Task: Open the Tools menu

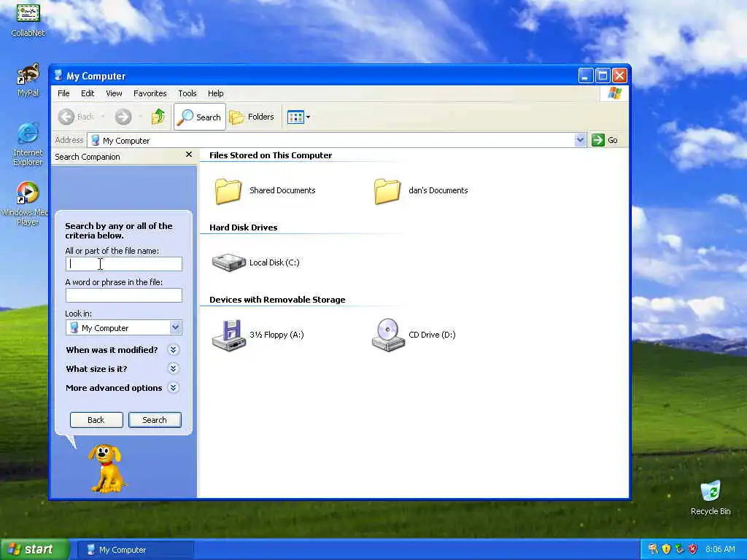Action: [187, 93]
